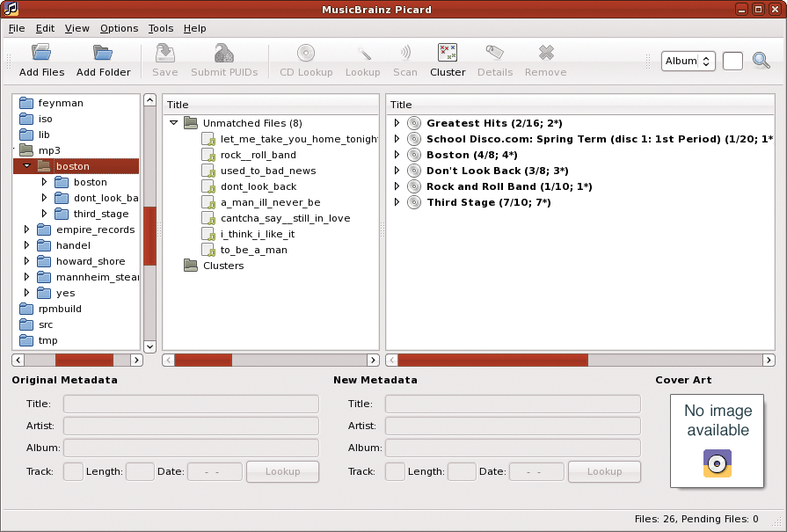Click the Remove X icon
The image size is (787, 532).
click(x=545, y=52)
